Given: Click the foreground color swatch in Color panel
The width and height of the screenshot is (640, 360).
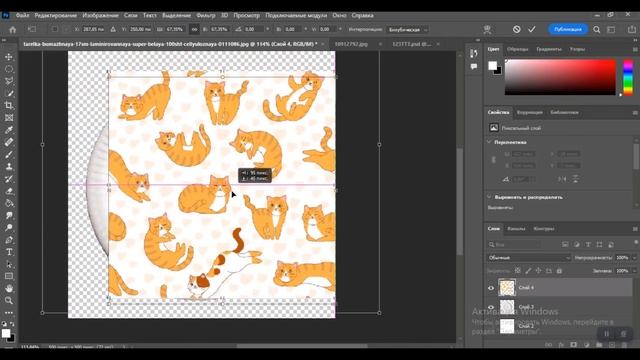Looking at the screenshot, I should 493,65.
